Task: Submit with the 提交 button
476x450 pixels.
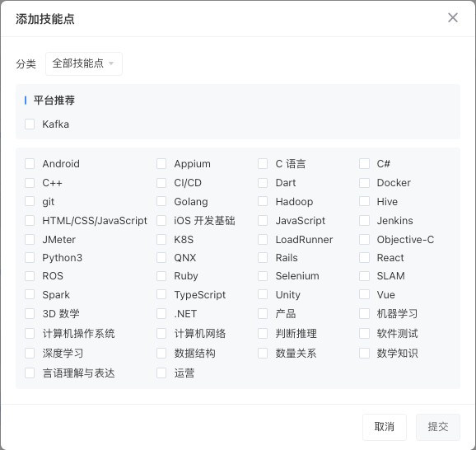Action: [x=438, y=427]
